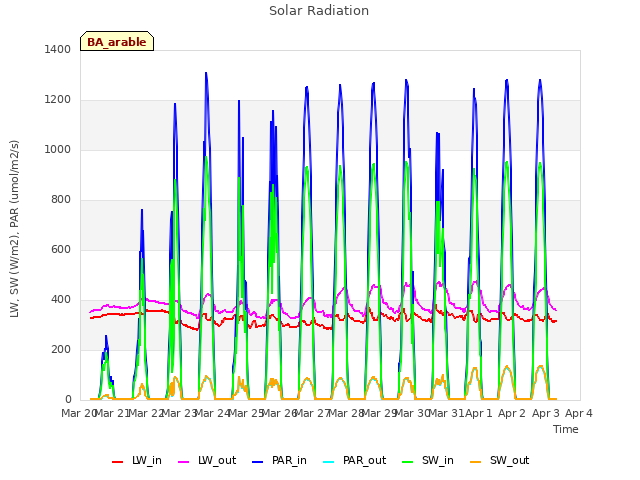The width and height of the screenshot is (640, 480).
Task: Toggle the SW_out legend entry
Action: (500, 461)
